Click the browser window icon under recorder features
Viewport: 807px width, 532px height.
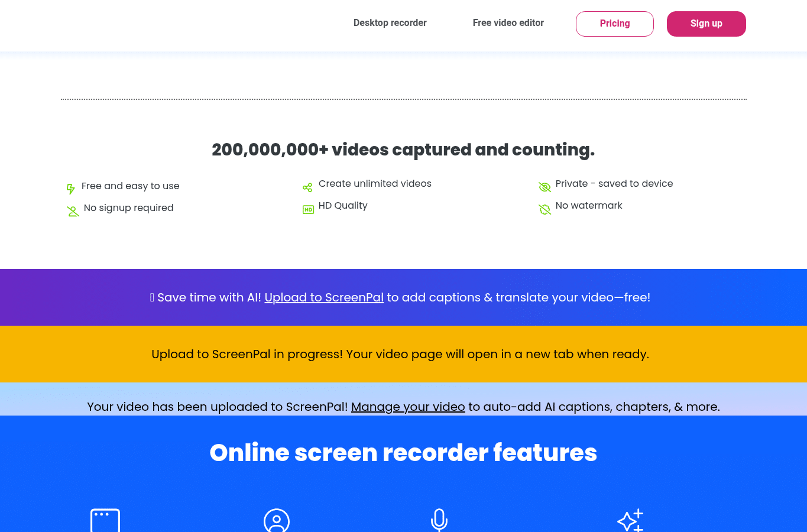pos(105,521)
